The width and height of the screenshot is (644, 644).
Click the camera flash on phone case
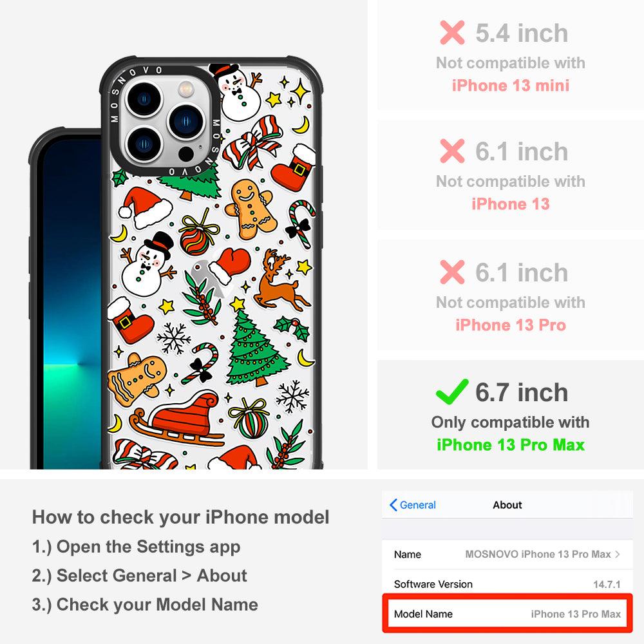pos(185,88)
